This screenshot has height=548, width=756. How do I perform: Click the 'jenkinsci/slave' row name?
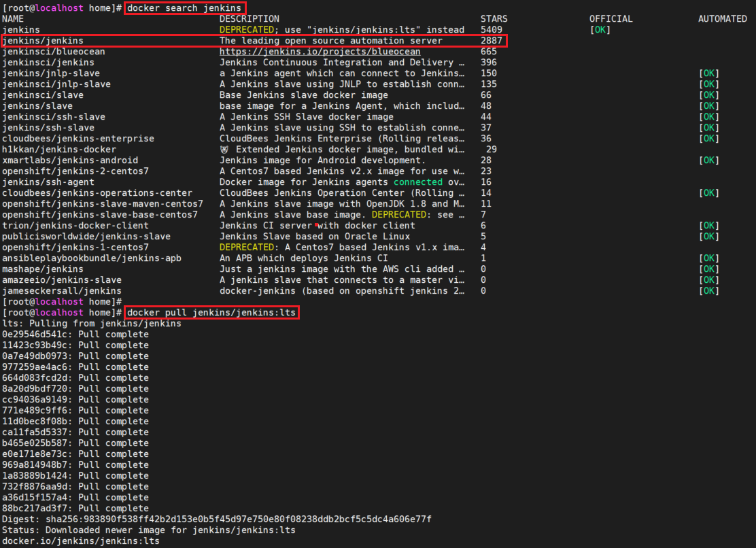pos(43,95)
